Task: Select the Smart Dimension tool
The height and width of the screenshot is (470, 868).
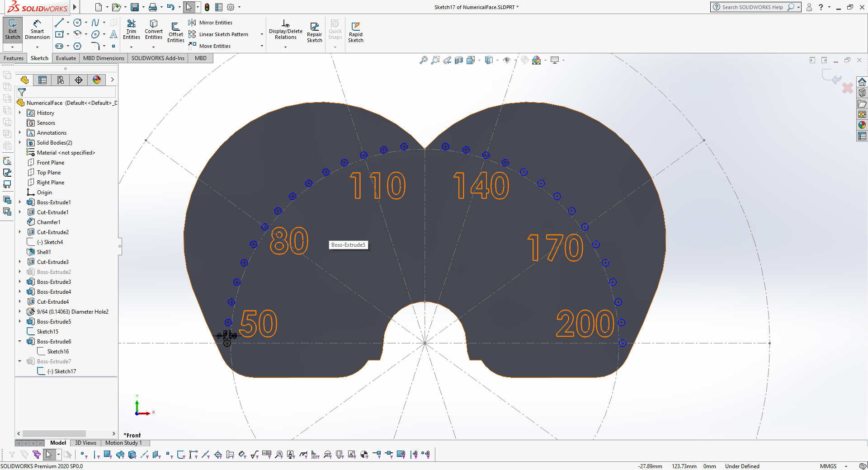Action: pos(37,30)
